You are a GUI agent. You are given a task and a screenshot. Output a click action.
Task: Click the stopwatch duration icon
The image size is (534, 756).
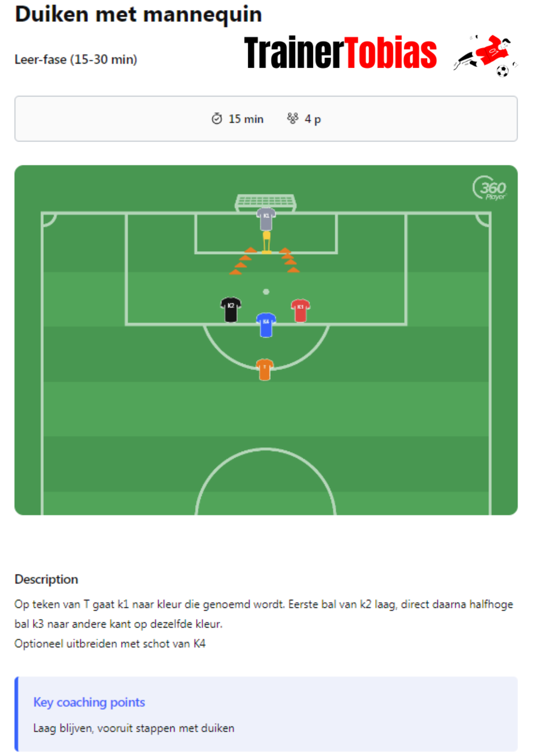pyautogui.click(x=217, y=119)
